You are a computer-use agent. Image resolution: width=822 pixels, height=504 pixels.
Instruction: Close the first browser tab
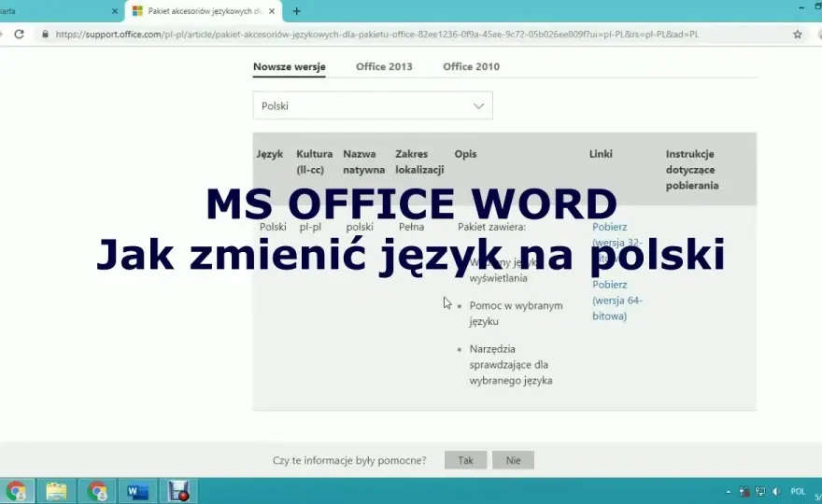point(115,11)
